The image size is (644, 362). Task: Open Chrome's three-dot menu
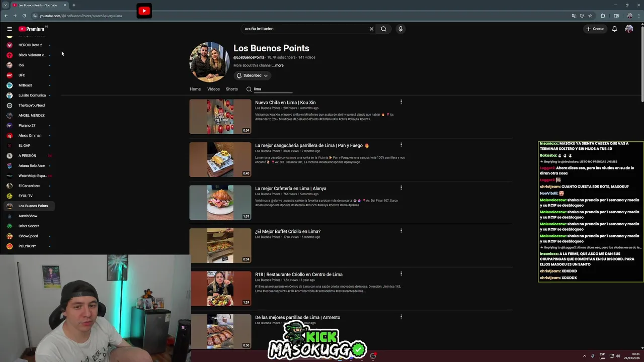[x=638, y=16]
